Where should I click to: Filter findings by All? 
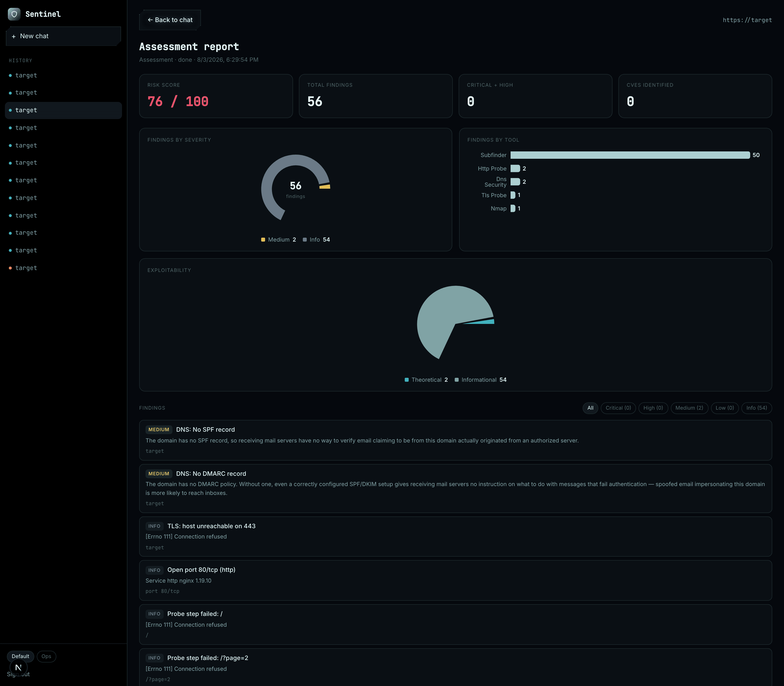590,408
